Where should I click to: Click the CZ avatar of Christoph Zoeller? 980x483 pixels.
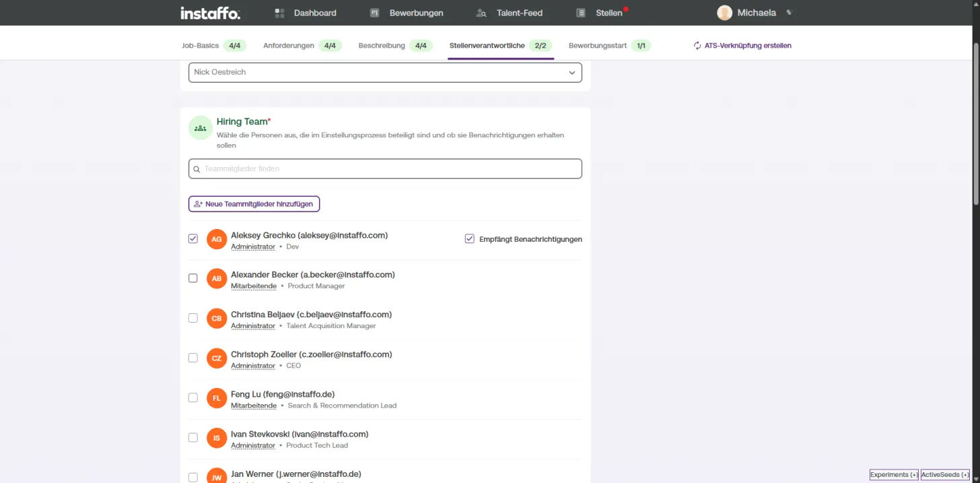point(217,358)
